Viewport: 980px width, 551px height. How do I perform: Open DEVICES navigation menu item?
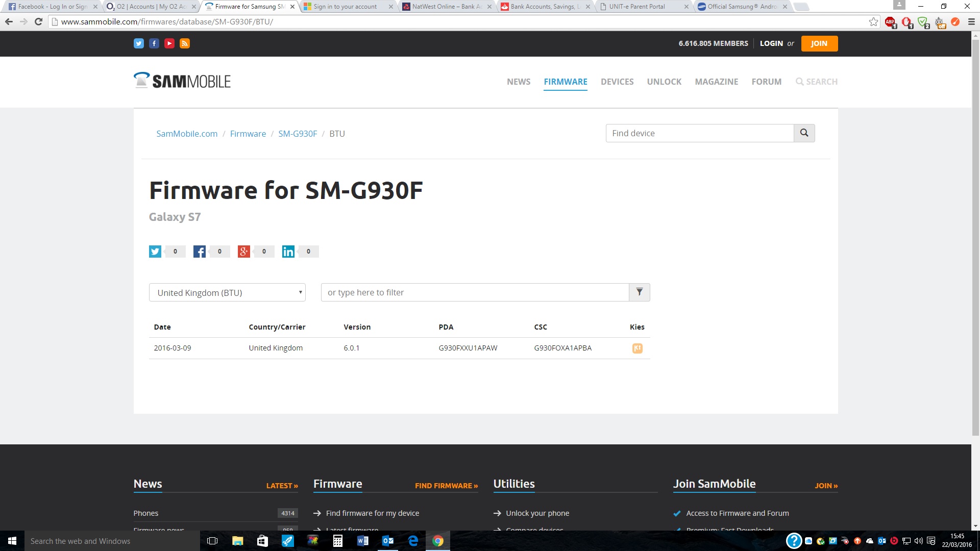click(x=617, y=82)
